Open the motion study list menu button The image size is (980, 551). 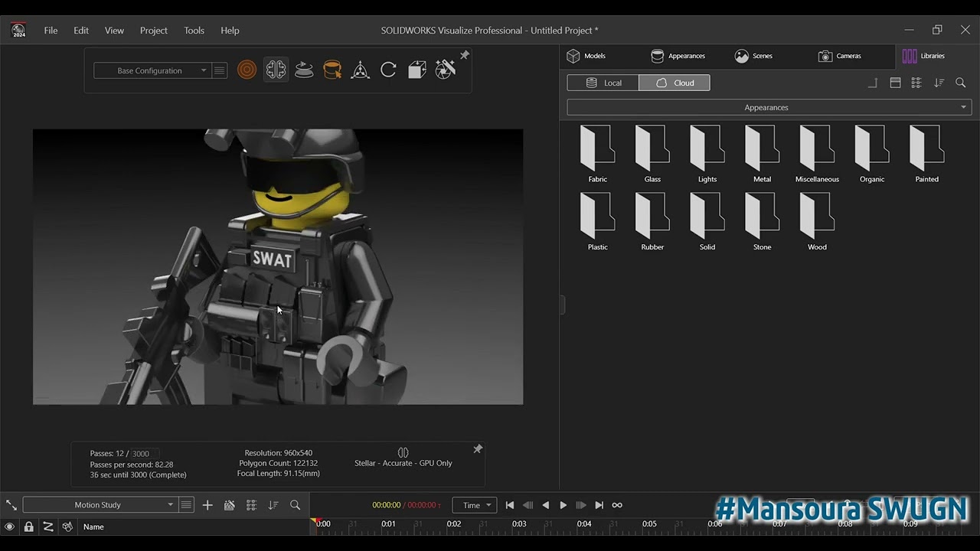(186, 505)
